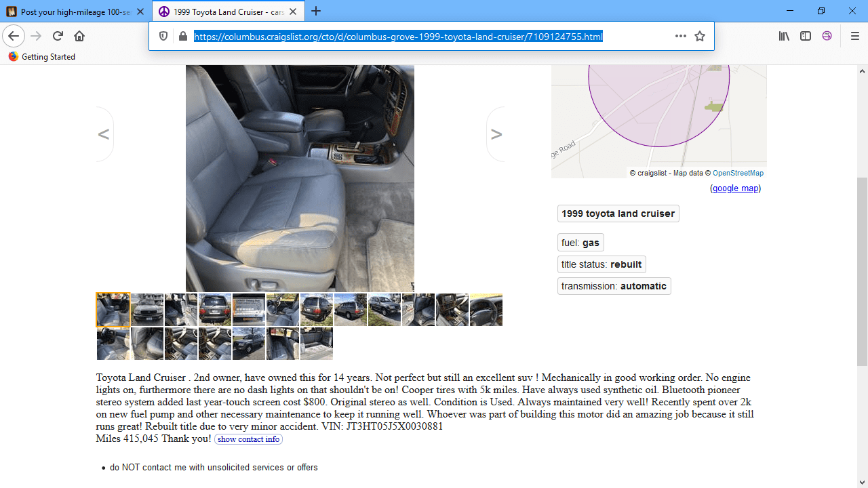868x488 pixels.
Task: Open a new tab with the plus button
Action: tap(316, 12)
